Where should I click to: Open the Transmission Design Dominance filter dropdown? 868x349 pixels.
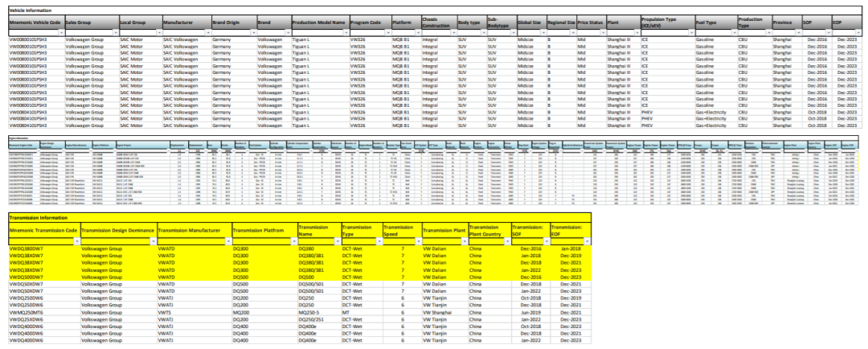click(154, 240)
